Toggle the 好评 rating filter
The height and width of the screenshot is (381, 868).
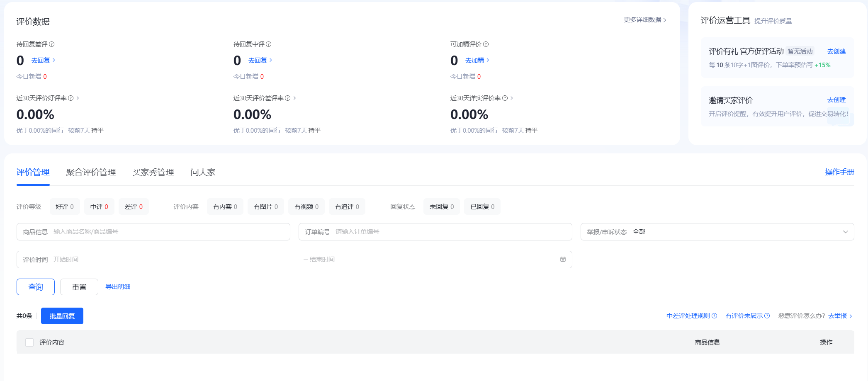click(x=65, y=207)
